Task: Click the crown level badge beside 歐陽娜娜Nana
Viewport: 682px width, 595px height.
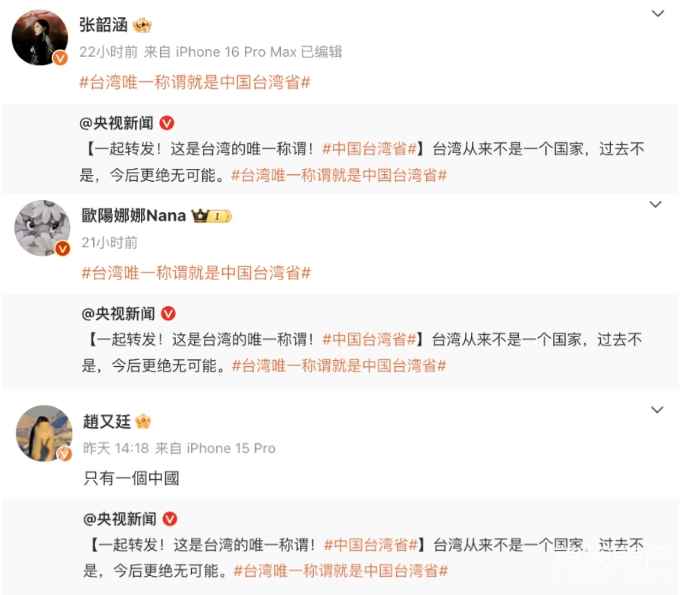Action: pyautogui.click(x=211, y=216)
